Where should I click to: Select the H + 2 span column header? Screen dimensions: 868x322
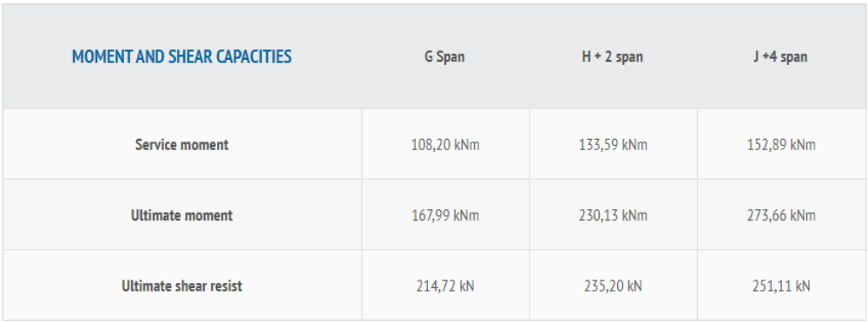[x=612, y=57]
